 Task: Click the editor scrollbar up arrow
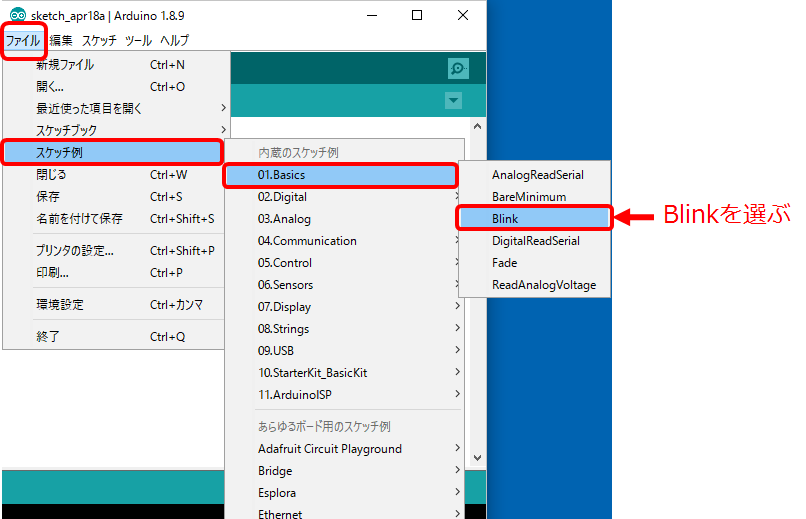pyautogui.click(x=478, y=126)
